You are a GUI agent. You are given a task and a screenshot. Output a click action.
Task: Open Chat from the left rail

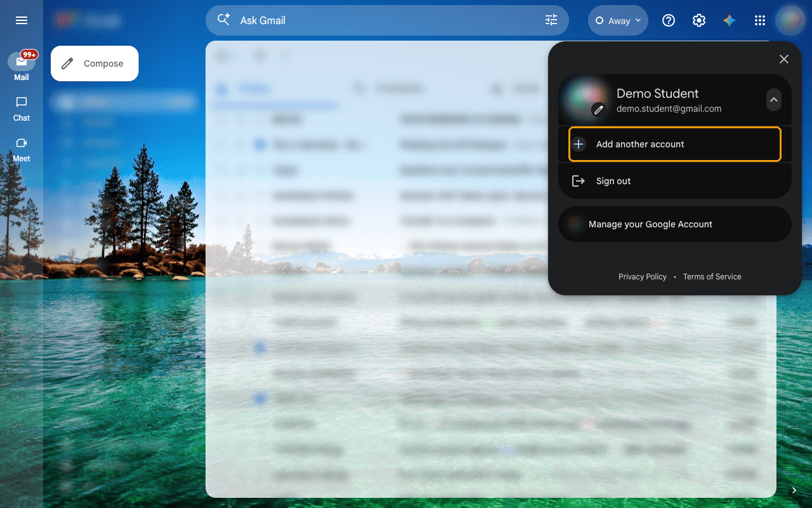pyautogui.click(x=22, y=109)
